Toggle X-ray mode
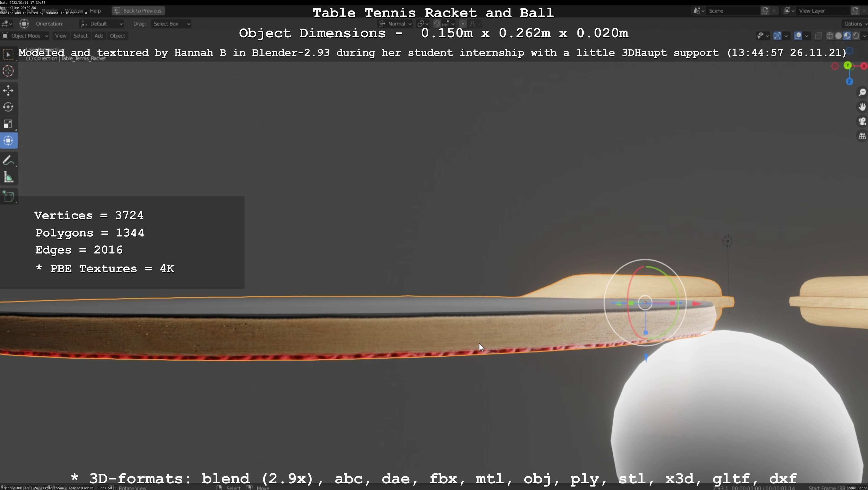This screenshot has width=868, height=490. pyautogui.click(x=818, y=36)
